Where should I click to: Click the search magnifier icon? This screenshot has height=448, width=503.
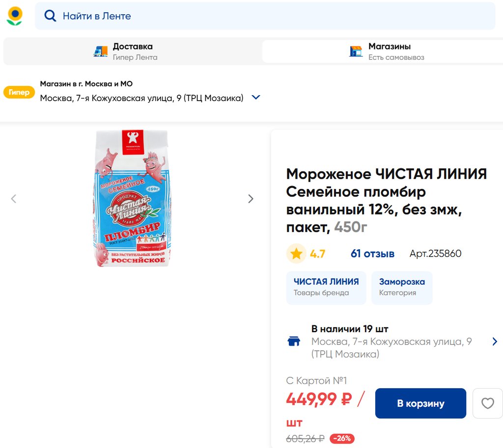(50, 16)
